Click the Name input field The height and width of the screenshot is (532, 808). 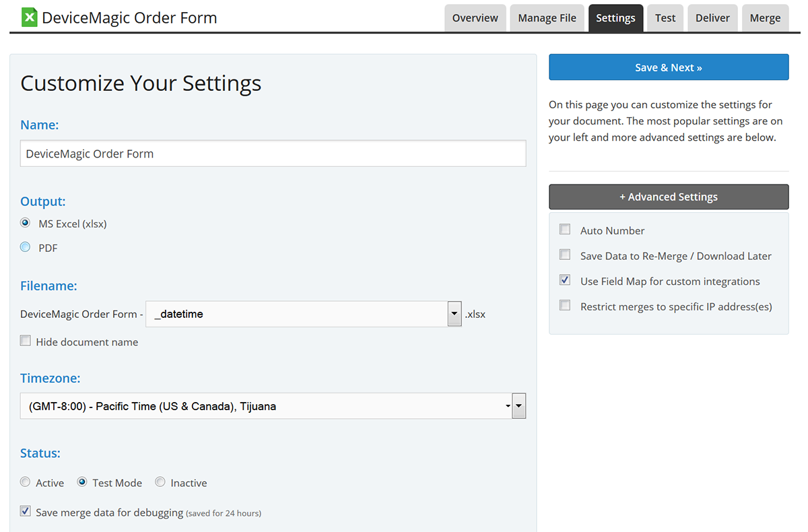273,154
